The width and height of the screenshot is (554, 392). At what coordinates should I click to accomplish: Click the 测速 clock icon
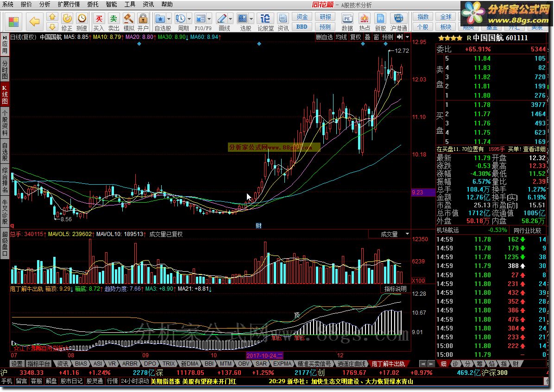(x=82, y=18)
